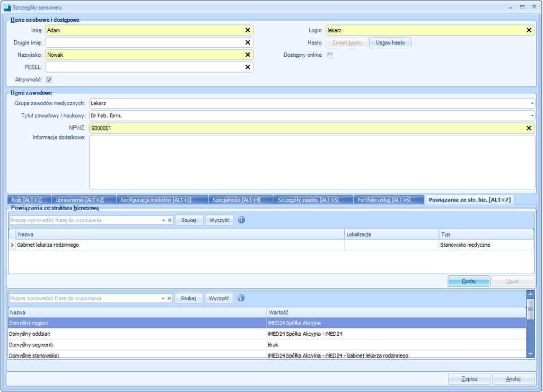This screenshot has width=543, height=392.
Task: Click the lower Wyczyść button
Action: tap(219, 298)
